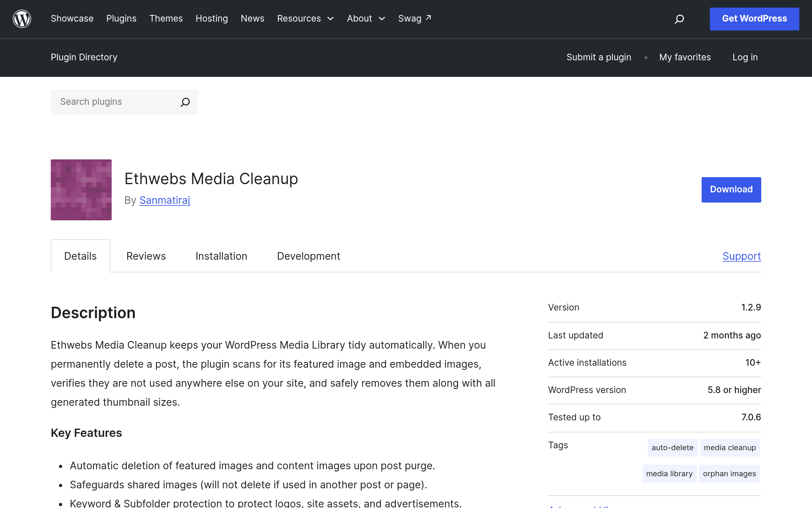Screen dimensions: 812x508
Task: Click the '7.0.6' tested up to value
Action: pos(751,417)
